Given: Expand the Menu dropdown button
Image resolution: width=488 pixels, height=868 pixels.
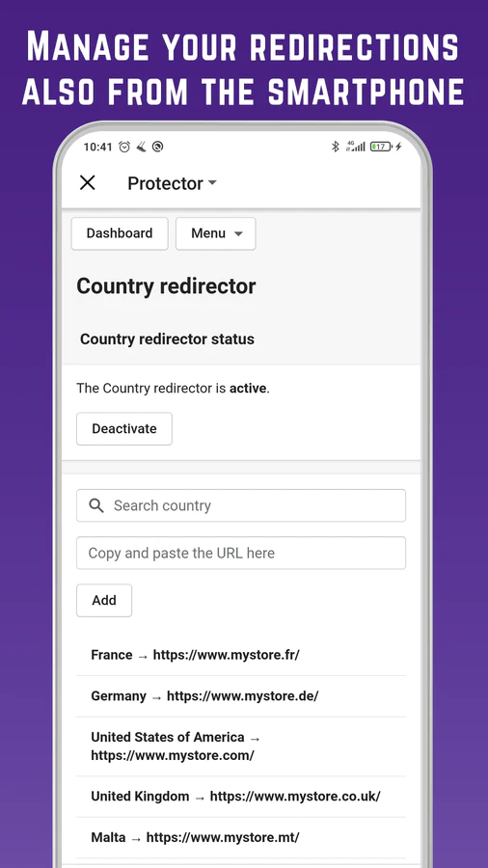Looking at the screenshot, I should [x=216, y=233].
